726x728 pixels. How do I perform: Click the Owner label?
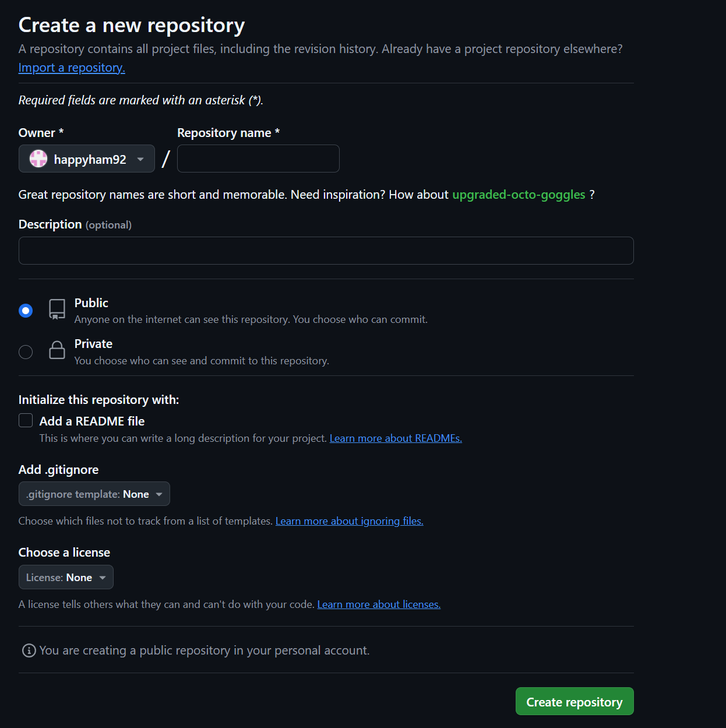point(41,133)
